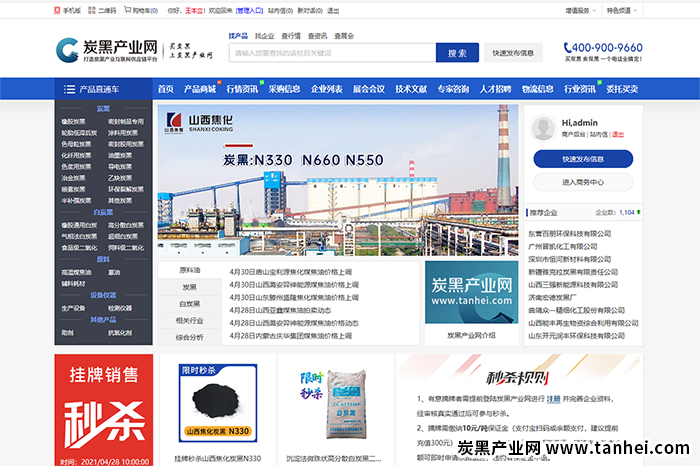Click the 炭黑产业网 www.tanhei.com promo image
This screenshot has height=466, width=700.
[471, 292]
